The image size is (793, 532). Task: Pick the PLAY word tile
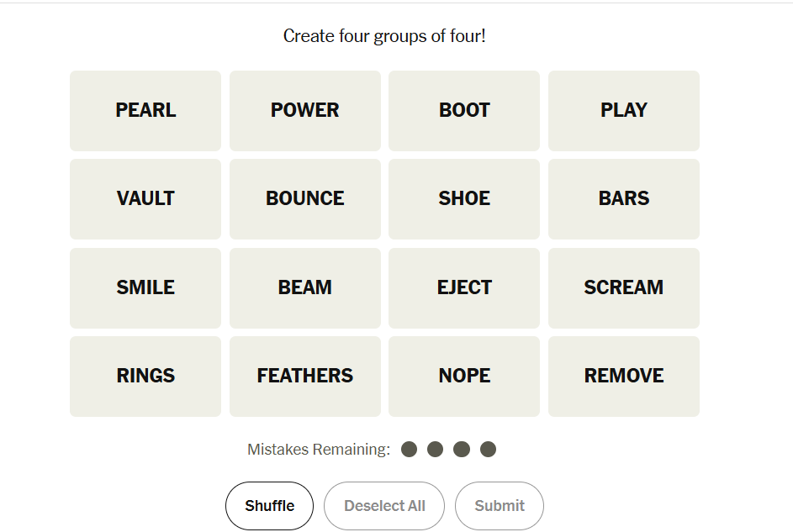pos(623,111)
